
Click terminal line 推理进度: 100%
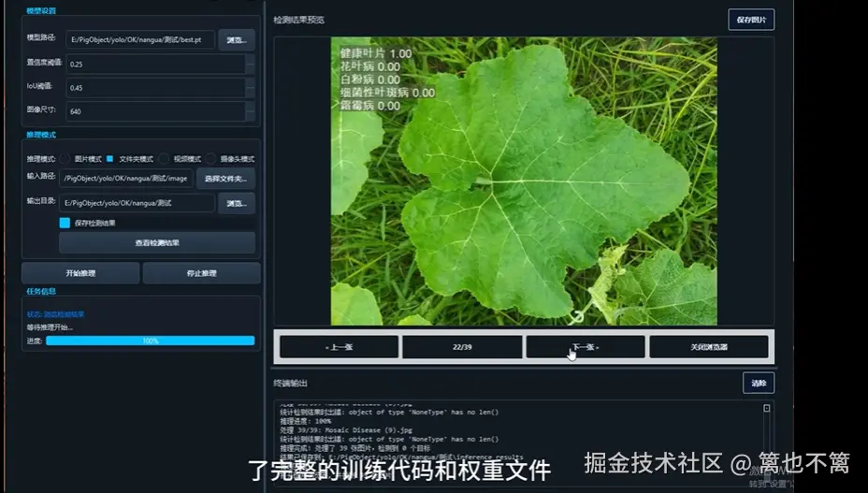click(306, 421)
